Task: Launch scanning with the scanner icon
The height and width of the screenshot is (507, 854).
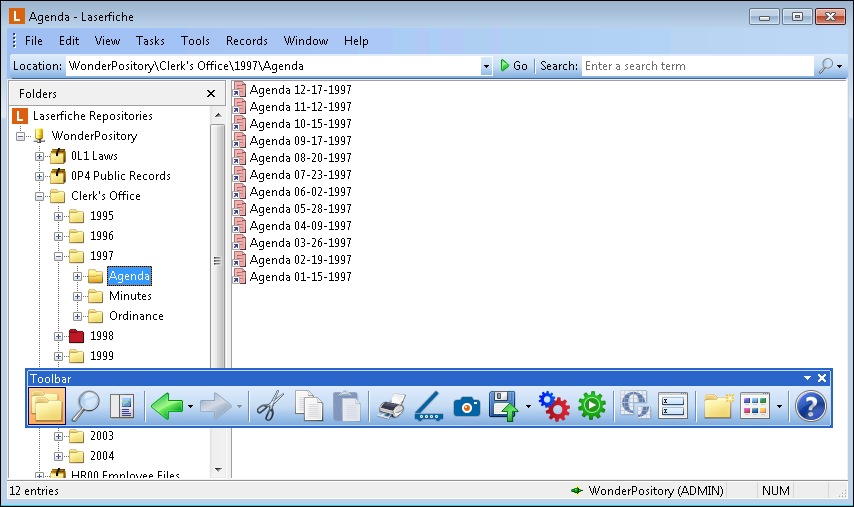Action: (x=429, y=406)
